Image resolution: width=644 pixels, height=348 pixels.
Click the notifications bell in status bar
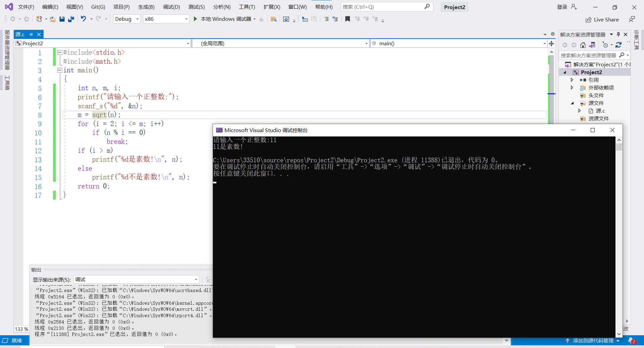pyautogui.click(x=632, y=341)
